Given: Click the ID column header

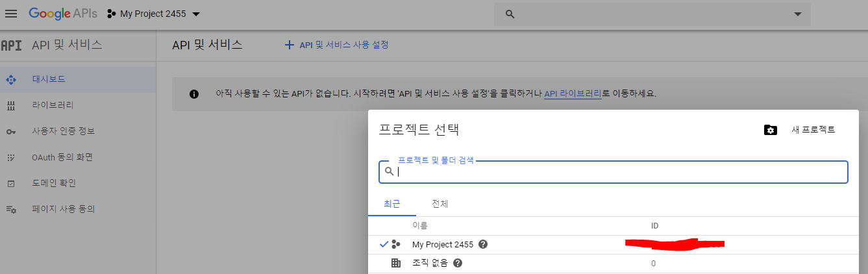Looking at the screenshot, I should click(655, 226).
